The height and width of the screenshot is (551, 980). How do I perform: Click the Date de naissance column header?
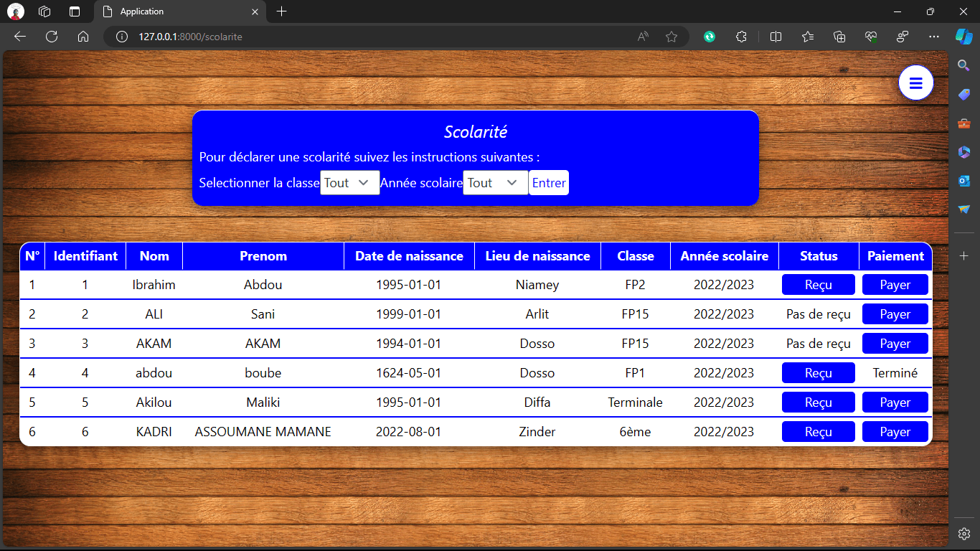pyautogui.click(x=409, y=256)
